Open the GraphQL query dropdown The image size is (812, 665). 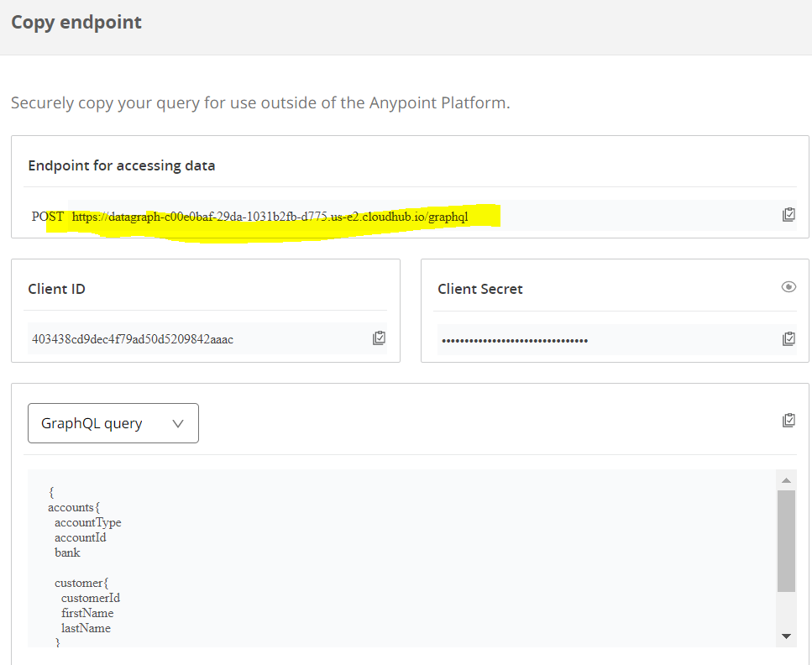click(113, 423)
